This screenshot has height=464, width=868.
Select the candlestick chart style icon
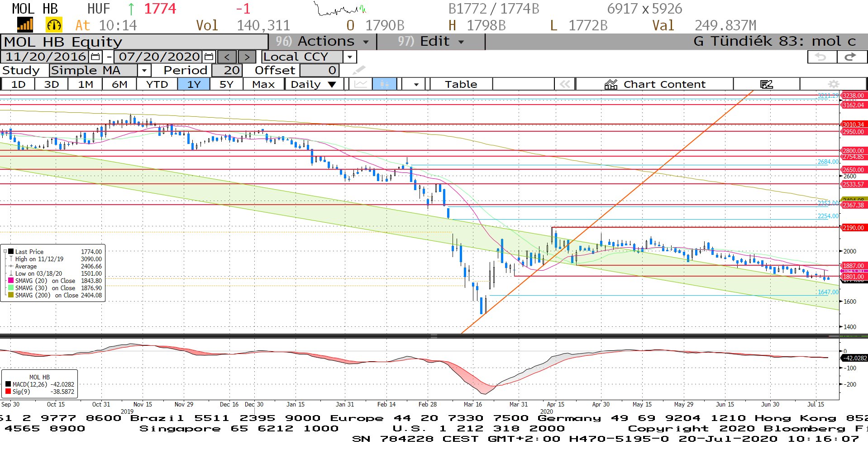coord(384,84)
